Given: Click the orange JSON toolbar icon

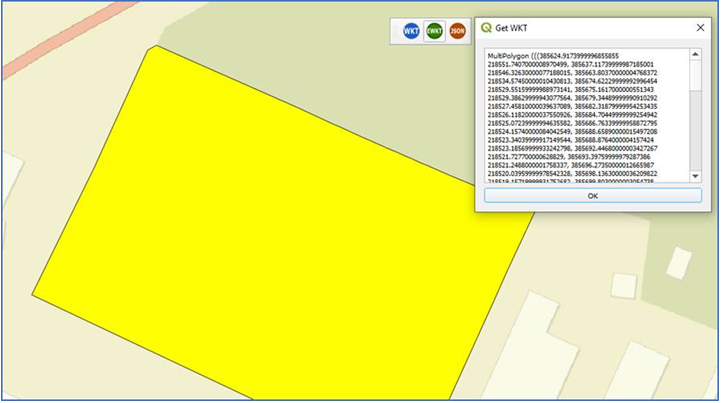Looking at the screenshot, I should (x=458, y=31).
